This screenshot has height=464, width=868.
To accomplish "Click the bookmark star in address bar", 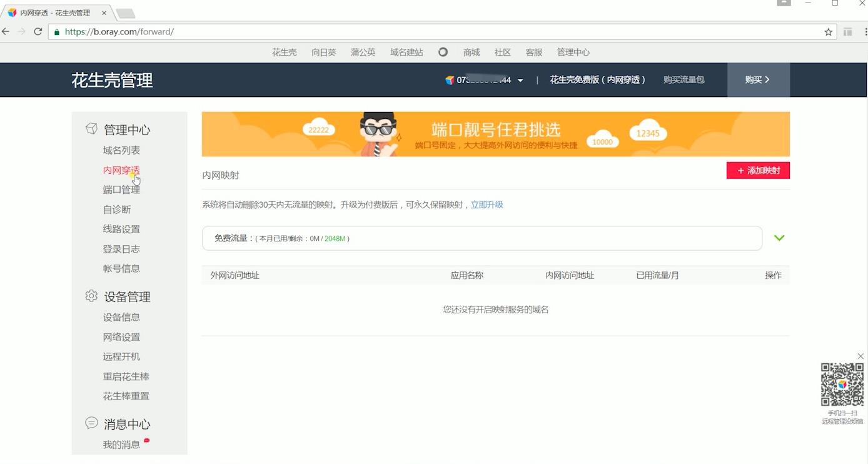I will click(x=829, y=32).
